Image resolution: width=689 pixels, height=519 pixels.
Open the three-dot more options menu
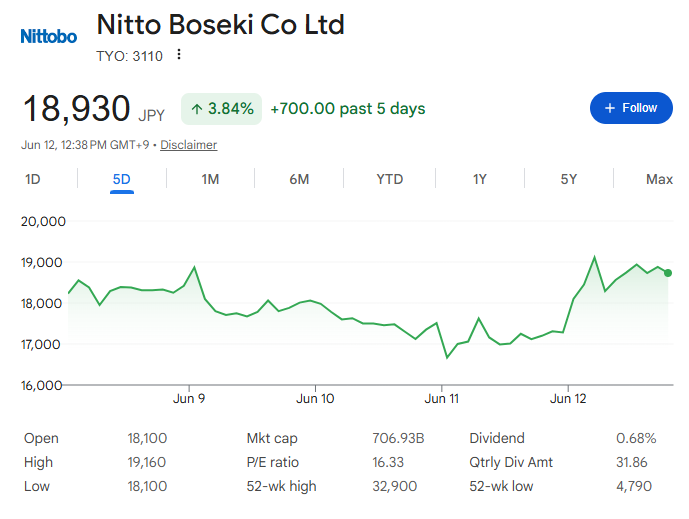click(178, 54)
